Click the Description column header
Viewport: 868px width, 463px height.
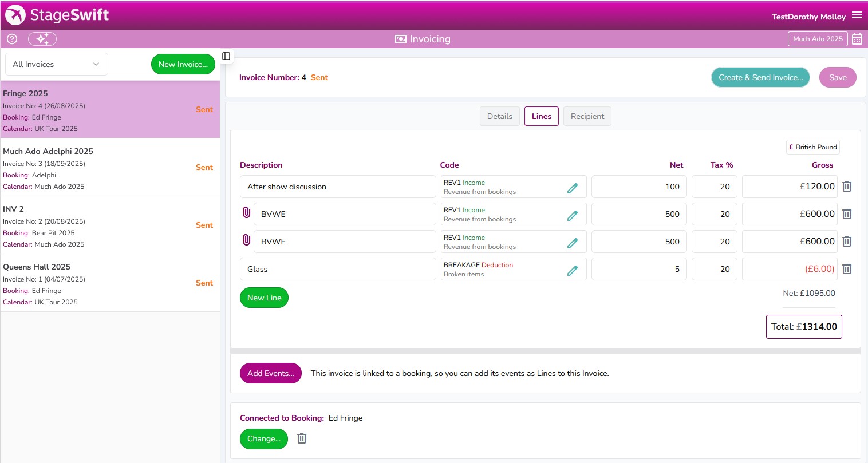pyautogui.click(x=261, y=165)
